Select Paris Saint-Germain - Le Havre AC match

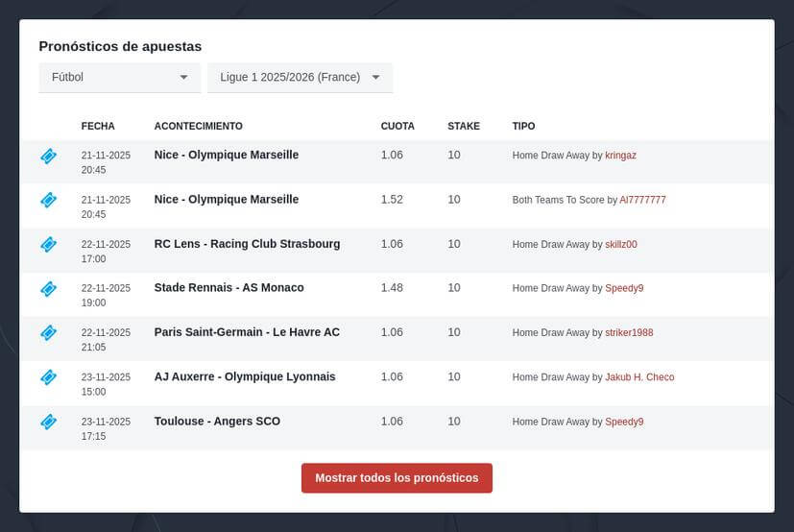click(247, 332)
